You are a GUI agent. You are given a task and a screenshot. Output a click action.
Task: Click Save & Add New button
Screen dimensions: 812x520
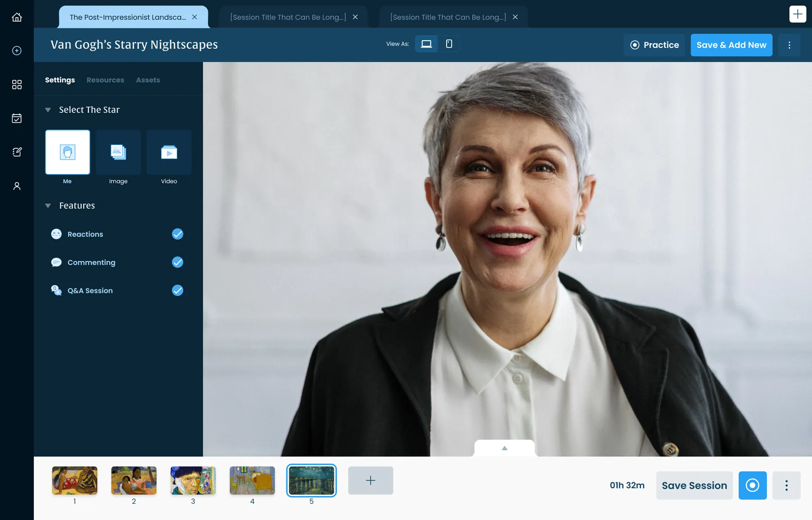[731, 45]
